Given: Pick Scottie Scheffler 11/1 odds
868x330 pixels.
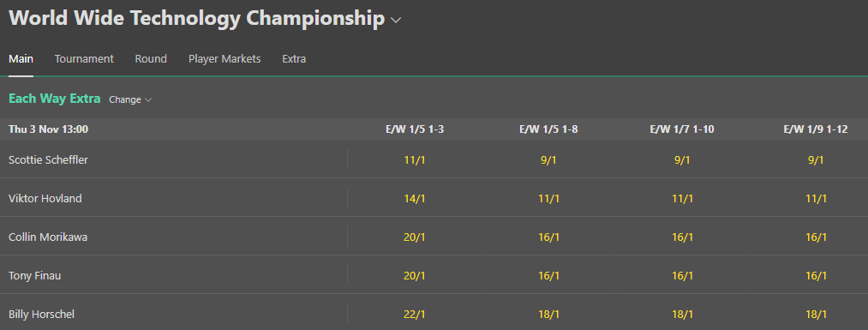Looking at the screenshot, I should click(415, 160).
